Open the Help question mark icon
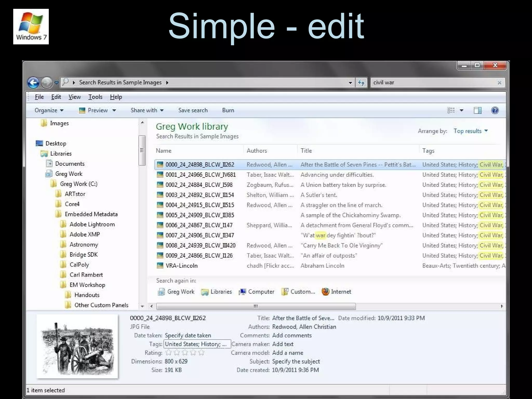The height and width of the screenshot is (399, 532). (x=495, y=110)
